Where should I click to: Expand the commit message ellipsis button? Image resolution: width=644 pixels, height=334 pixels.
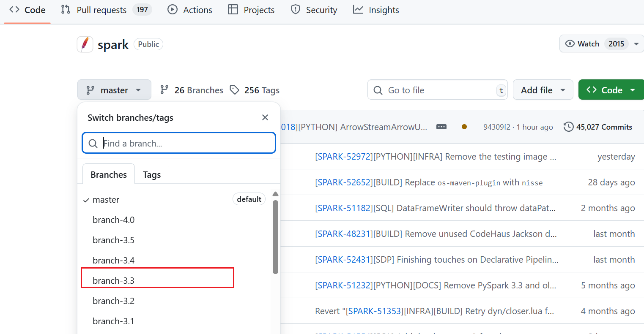tap(441, 127)
